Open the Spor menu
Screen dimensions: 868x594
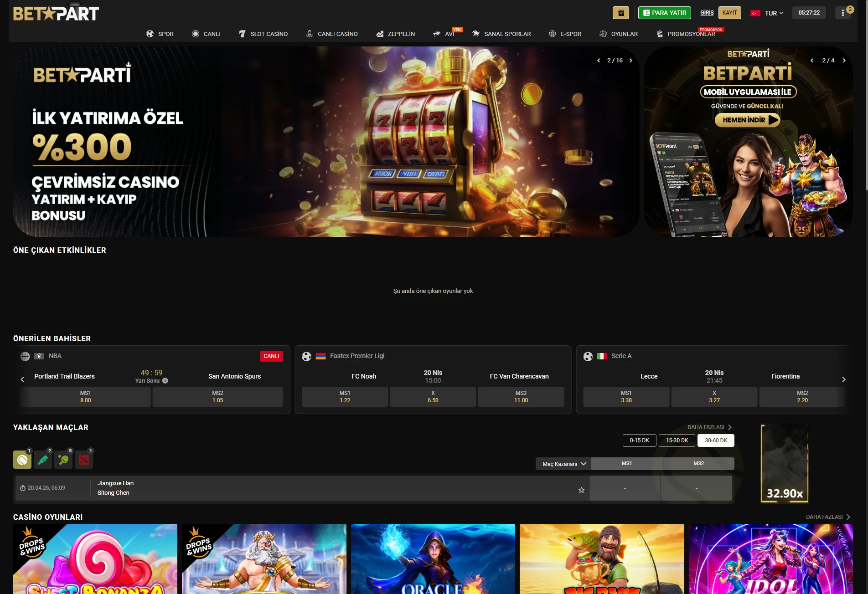tap(160, 34)
